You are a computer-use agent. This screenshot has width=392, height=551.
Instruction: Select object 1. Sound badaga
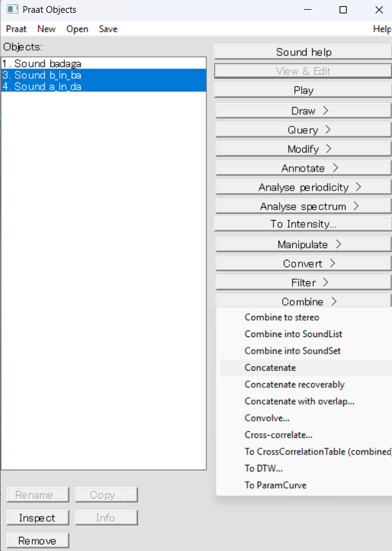(104, 64)
